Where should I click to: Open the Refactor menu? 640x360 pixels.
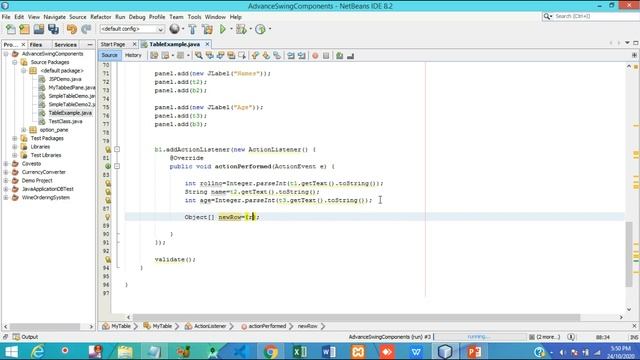pos(101,17)
